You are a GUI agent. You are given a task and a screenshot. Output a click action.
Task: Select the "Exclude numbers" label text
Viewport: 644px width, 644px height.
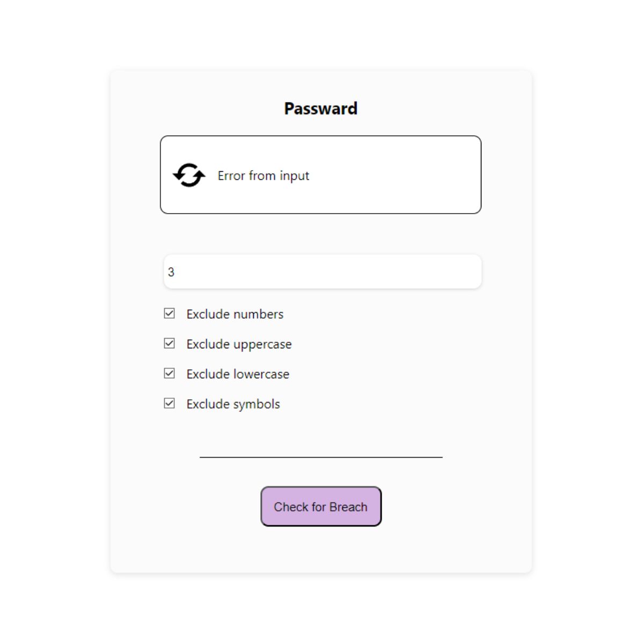235,314
